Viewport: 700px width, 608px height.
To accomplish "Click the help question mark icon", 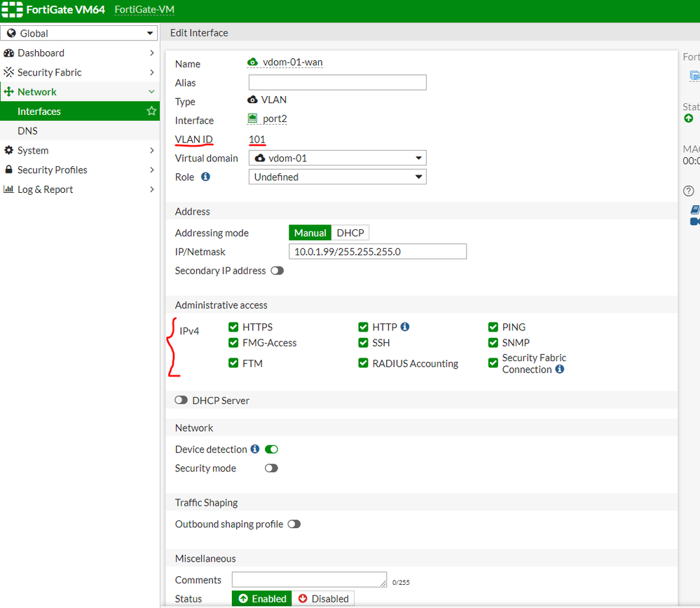I will coord(689,191).
